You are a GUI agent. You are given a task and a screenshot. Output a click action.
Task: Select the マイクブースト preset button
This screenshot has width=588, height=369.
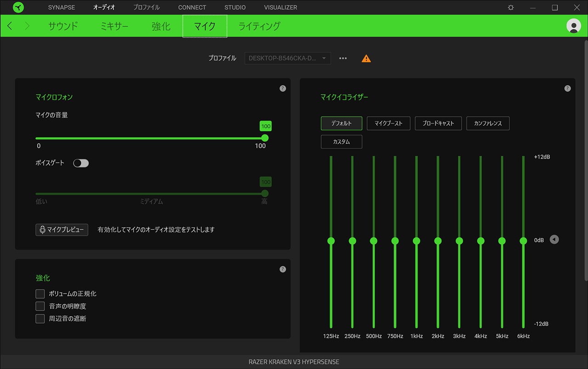(x=388, y=123)
